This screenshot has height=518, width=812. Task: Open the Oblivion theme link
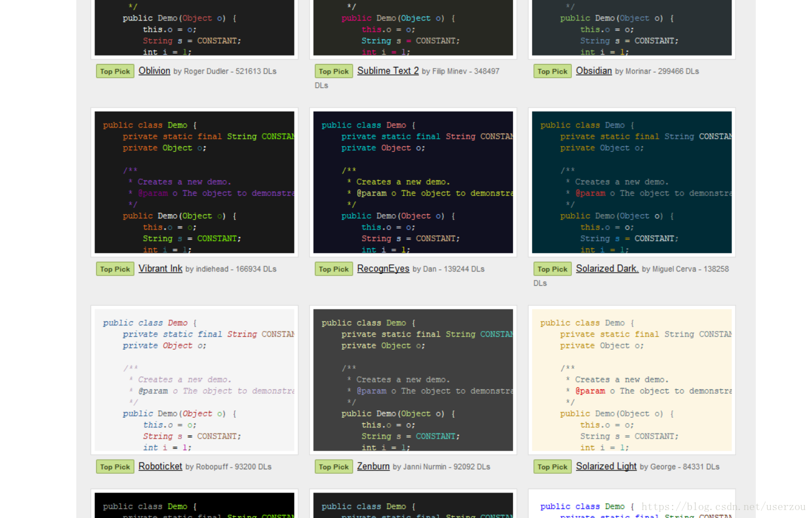(154, 71)
